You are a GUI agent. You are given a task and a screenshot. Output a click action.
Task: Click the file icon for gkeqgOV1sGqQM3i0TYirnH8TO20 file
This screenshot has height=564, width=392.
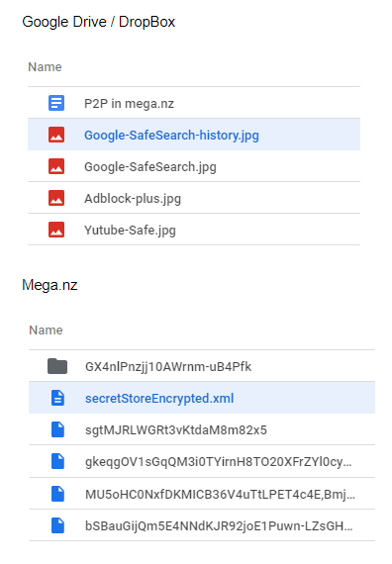(57, 461)
